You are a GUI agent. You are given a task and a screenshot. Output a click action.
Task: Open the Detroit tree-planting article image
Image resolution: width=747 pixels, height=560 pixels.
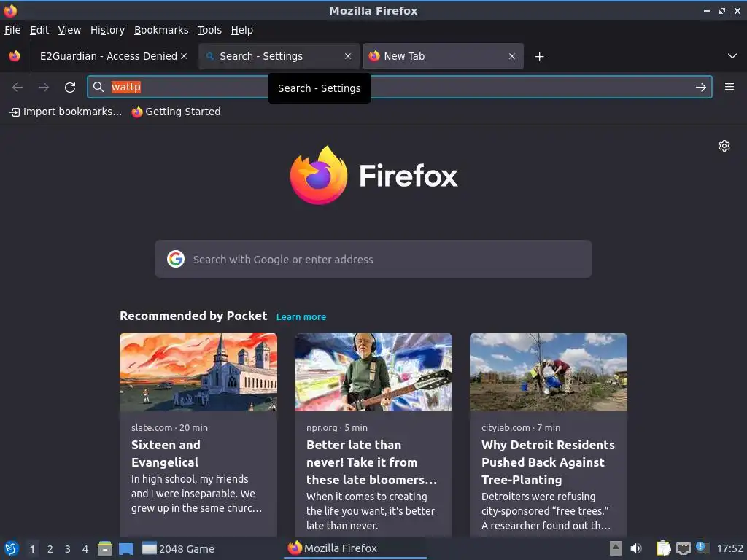point(549,372)
